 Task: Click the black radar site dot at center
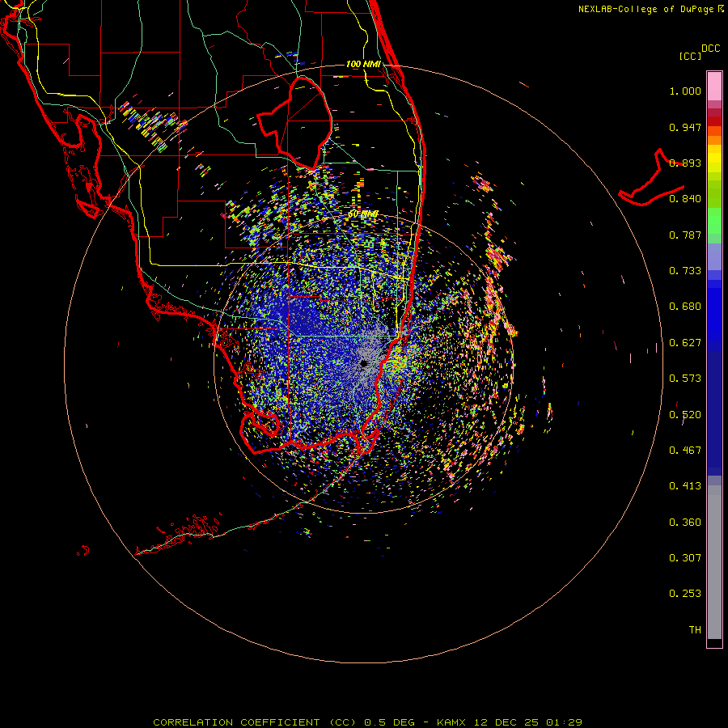pyautogui.click(x=364, y=363)
